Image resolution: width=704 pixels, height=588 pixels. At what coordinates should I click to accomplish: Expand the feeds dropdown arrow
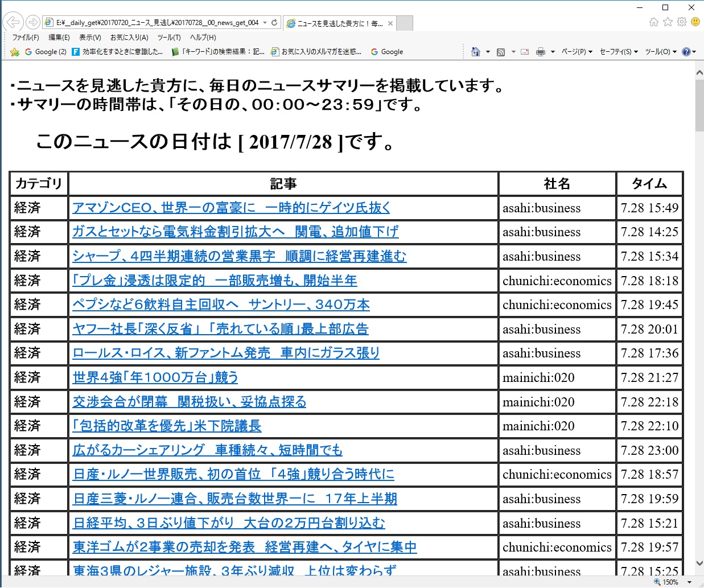[513, 52]
